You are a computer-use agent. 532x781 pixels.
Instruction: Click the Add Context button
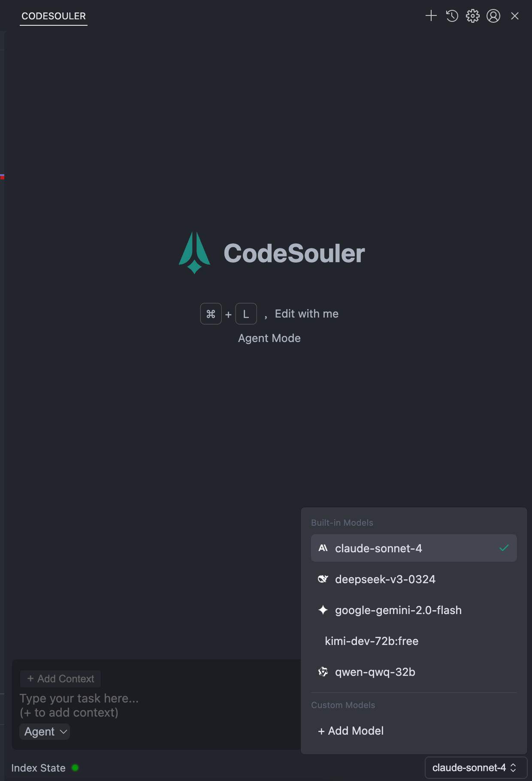pos(60,679)
